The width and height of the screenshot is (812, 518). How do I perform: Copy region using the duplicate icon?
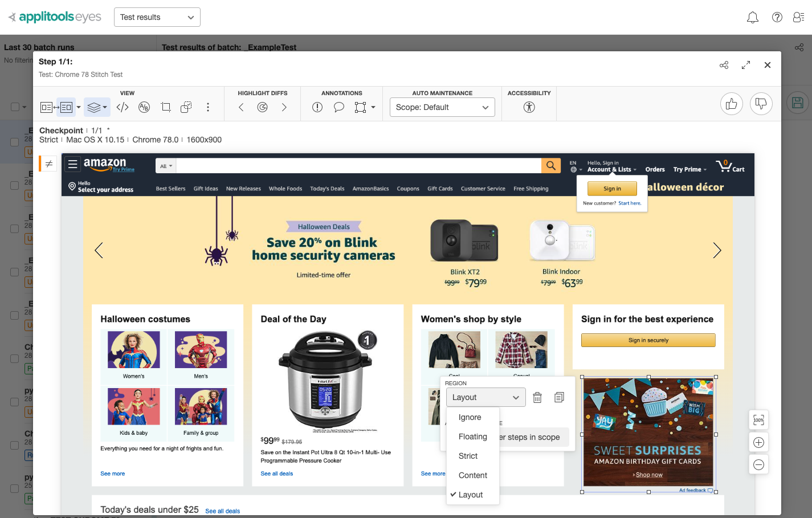559,397
